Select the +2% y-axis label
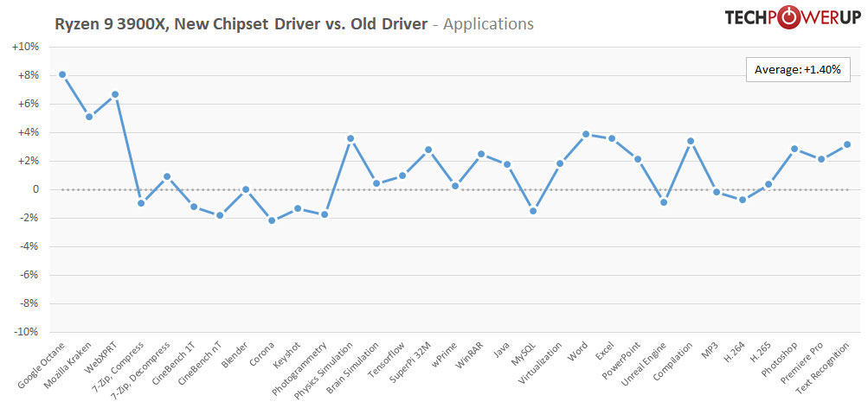The width and height of the screenshot is (868, 408). coord(28,161)
